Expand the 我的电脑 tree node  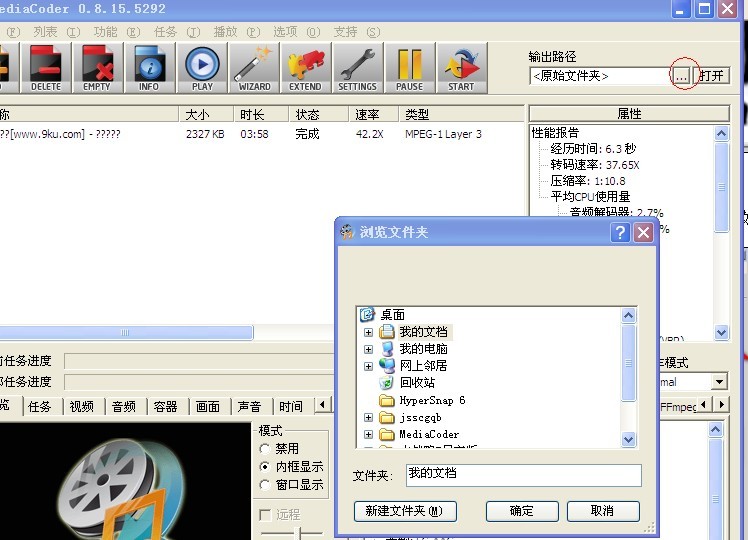(x=368, y=349)
